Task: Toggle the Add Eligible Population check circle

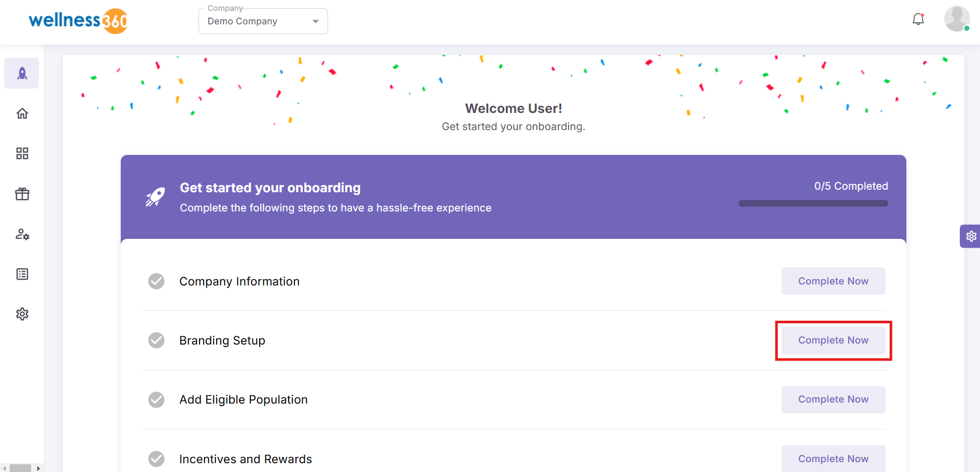Action: coord(157,399)
